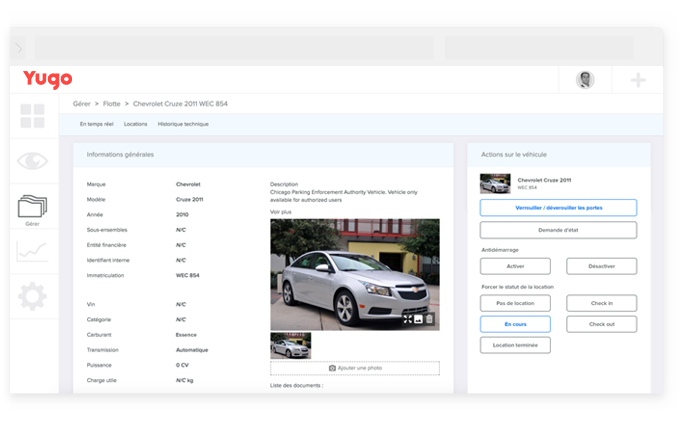Click the image icon on car photo
The height and width of the screenshot is (427, 696).
coord(418,319)
